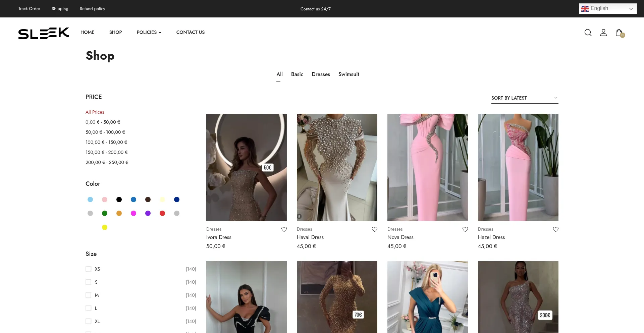This screenshot has height=333, width=644.
Task: Open the teal dress product image
Action: [428, 297]
